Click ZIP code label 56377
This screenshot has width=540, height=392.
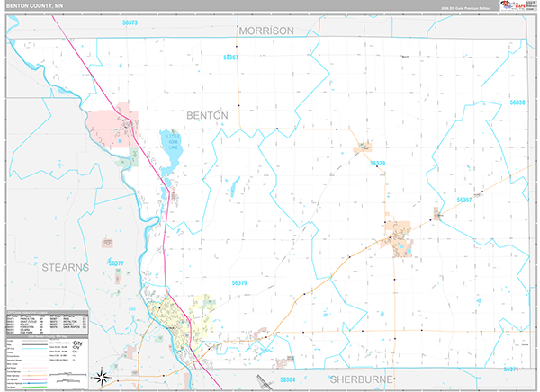(116, 263)
